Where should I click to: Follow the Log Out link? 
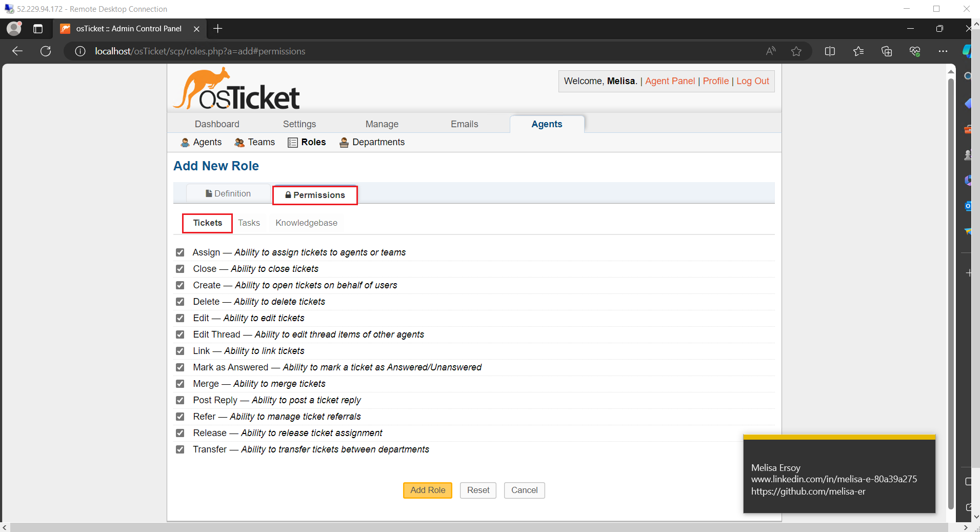pos(752,81)
